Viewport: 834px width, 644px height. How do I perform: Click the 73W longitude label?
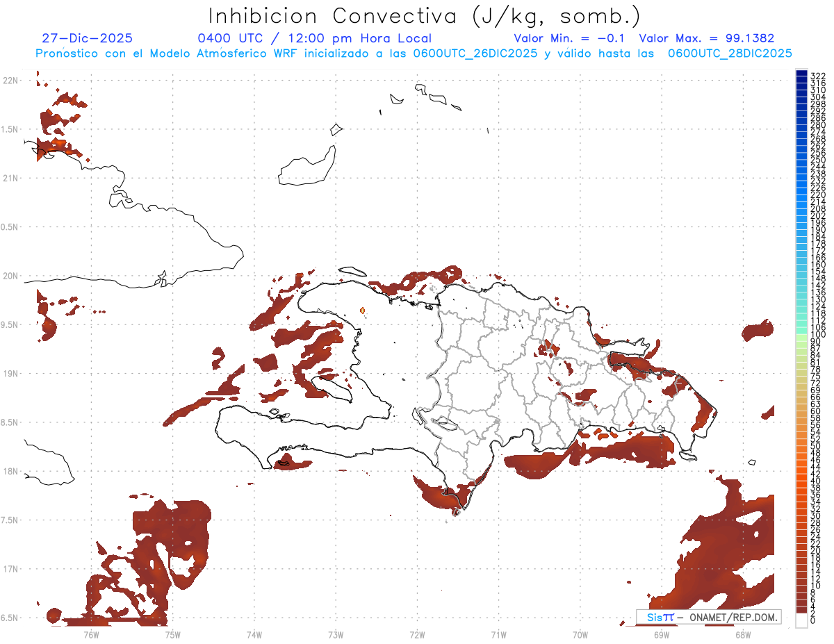[336, 634]
